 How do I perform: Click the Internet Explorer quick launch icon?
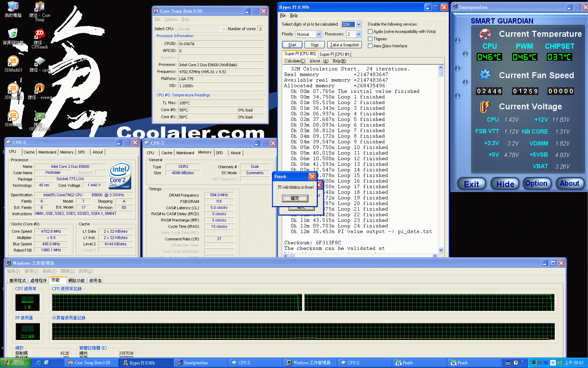pyautogui.click(x=38, y=363)
